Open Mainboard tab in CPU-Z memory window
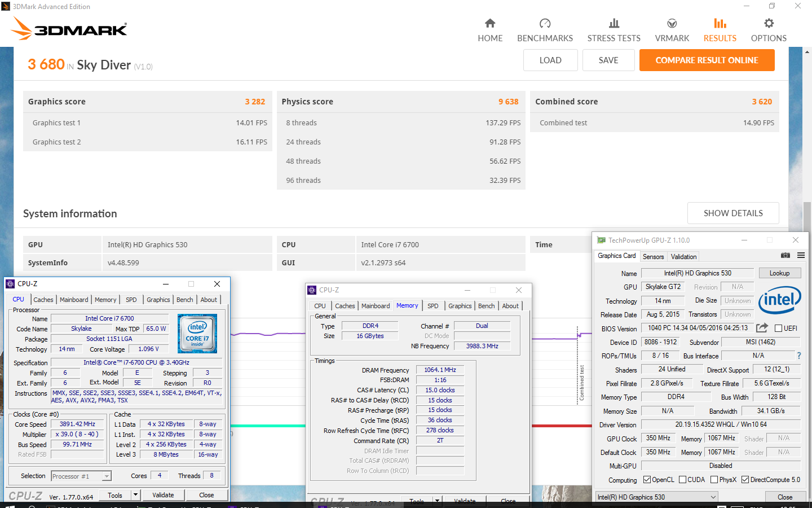 (376, 306)
